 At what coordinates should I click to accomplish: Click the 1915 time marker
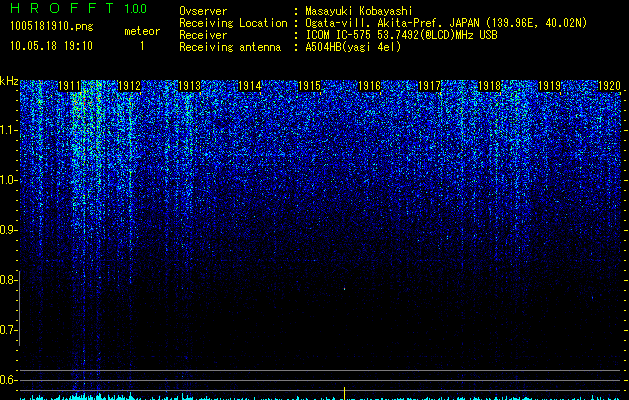click(x=309, y=86)
